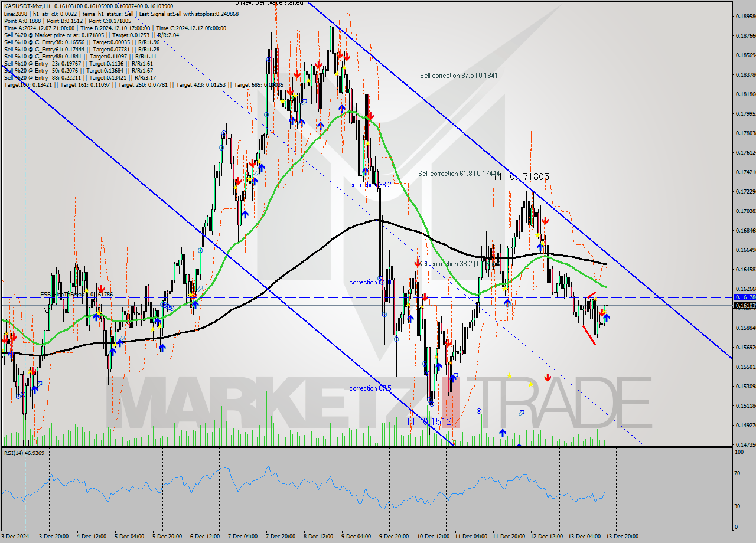Click the blue circle marker below the 11 Dec 04:00 candles
Image resolution: width=756 pixels, height=543 pixels.
click(479, 411)
